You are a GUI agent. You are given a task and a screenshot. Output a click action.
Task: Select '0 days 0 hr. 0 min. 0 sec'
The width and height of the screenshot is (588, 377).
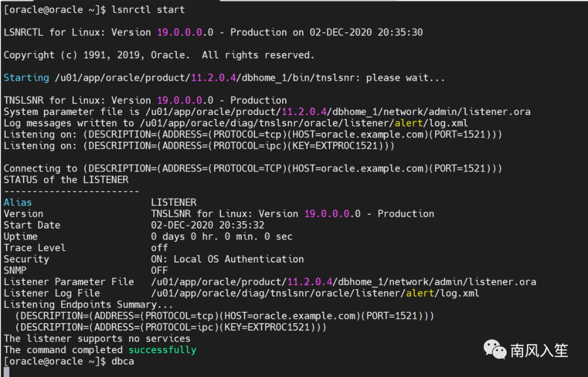pos(222,236)
